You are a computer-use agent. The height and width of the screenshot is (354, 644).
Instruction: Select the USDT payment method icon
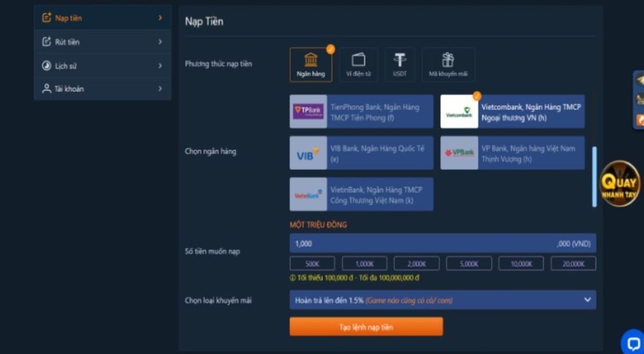pyautogui.click(x=400, y=64)
